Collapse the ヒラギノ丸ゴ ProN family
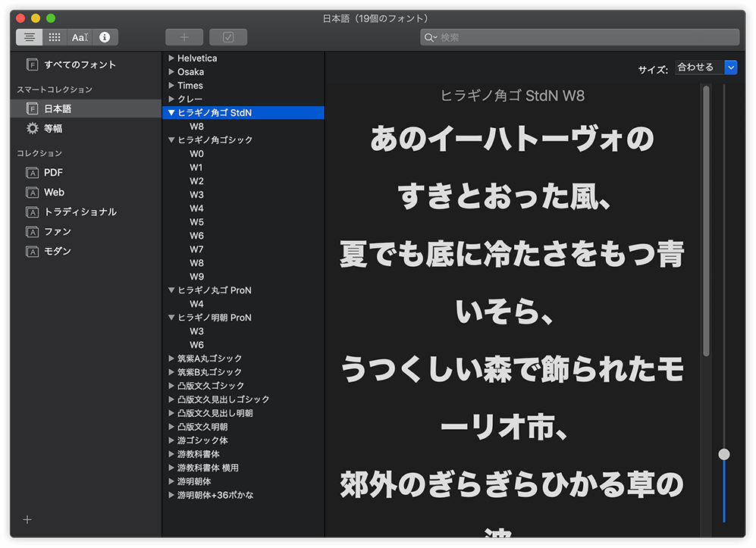 (171, 290)
